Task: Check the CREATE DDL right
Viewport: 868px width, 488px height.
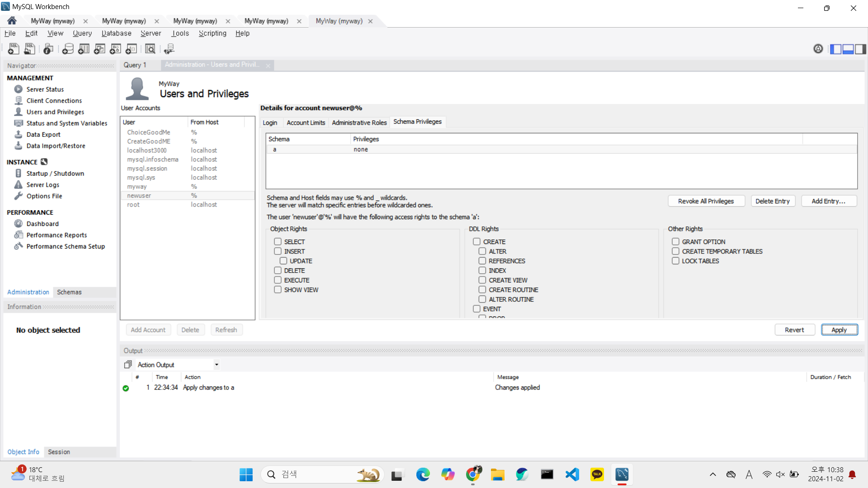Action: (x=476, y=242)
